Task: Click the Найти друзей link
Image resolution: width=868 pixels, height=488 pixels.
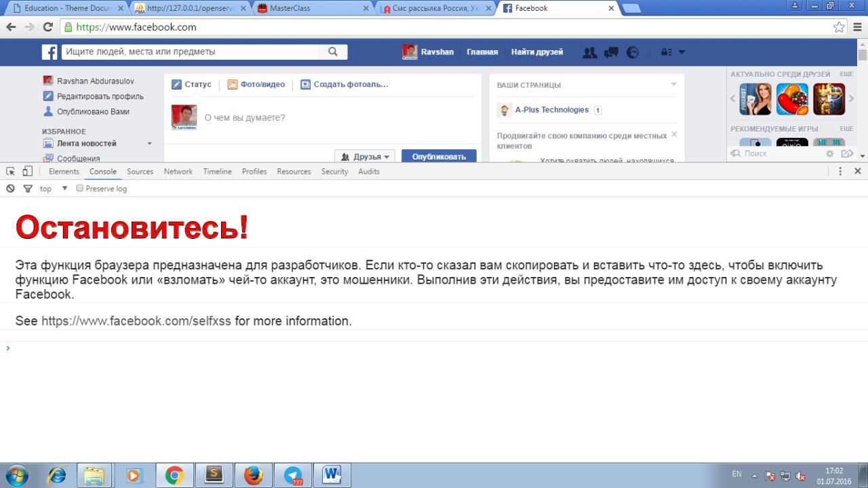Action: pyautogui.click(x=537, y=52)
